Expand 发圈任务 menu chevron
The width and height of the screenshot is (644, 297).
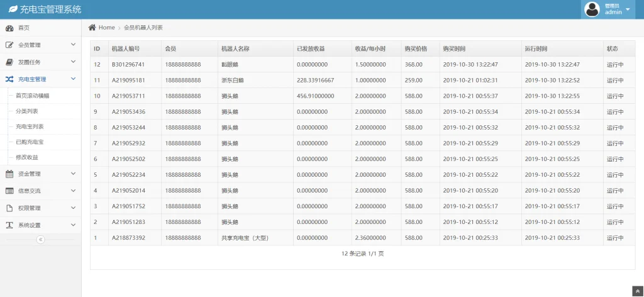(73, 62)
